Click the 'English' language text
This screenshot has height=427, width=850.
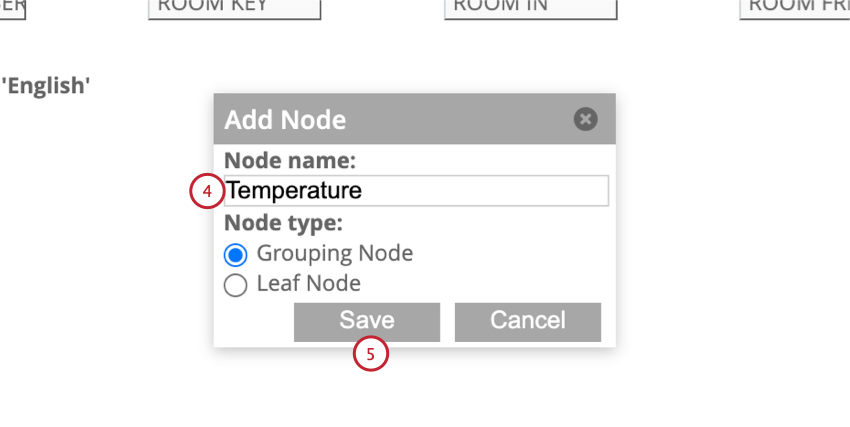click(46, 86)
